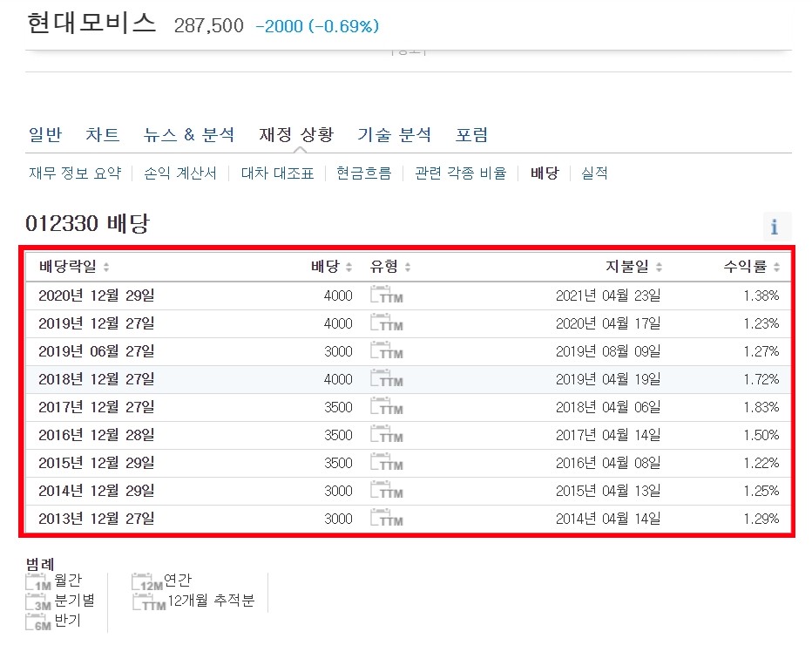The width and height of the screenshot is (812, 652).
Task: Open the 포럼 tab
Action: point(471,135)
